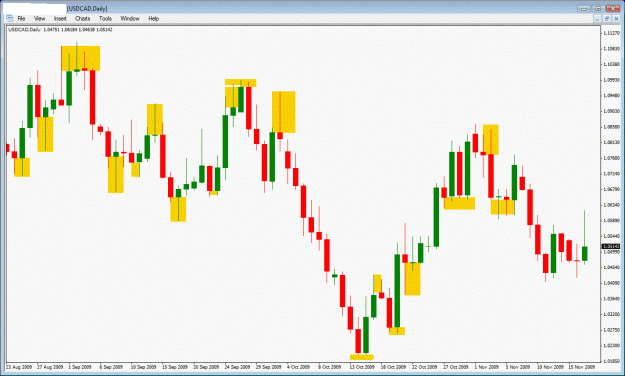Click the highlighted current price label 1.05142
625x376 pixels.
click(x=611, y=246)
